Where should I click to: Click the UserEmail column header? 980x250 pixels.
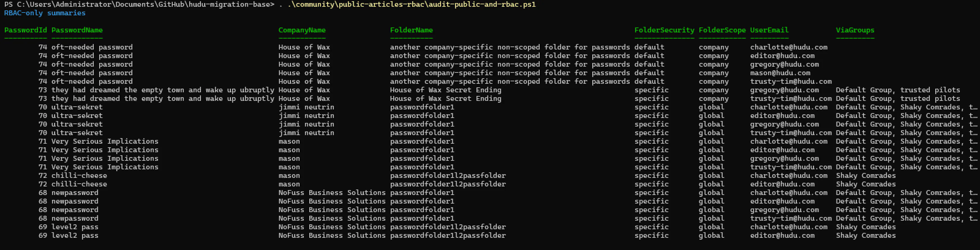[769, 30]
